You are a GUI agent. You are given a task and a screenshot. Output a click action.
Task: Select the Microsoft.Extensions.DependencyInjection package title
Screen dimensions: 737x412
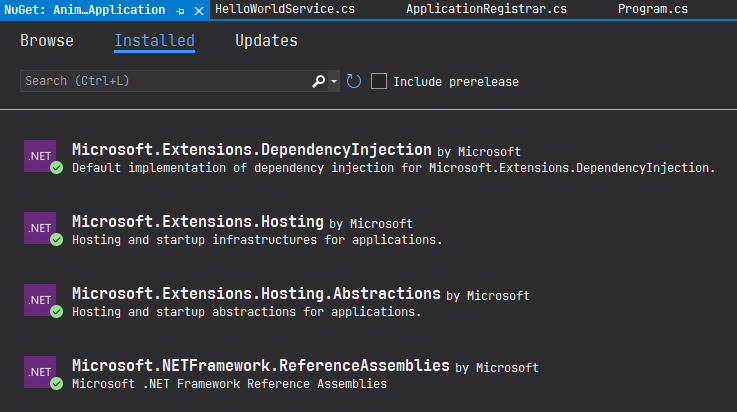click(252, 149)
